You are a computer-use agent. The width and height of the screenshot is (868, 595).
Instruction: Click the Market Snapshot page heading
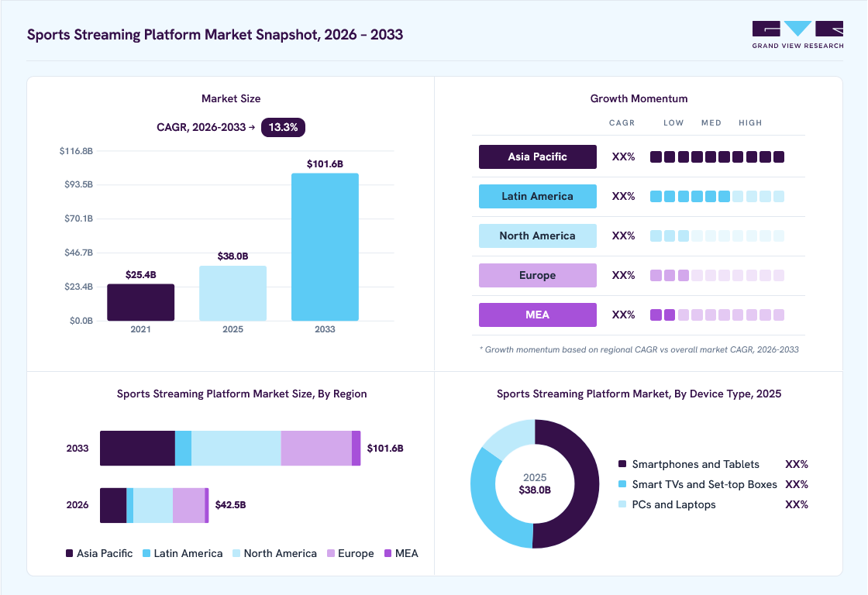(215, 34)
